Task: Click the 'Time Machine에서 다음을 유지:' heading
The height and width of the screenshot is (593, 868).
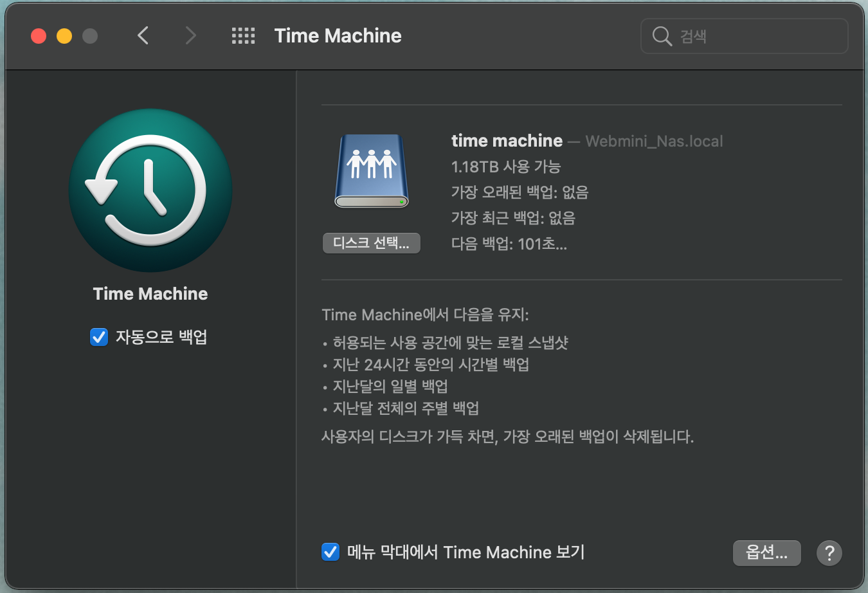Action: pos(425,315)
